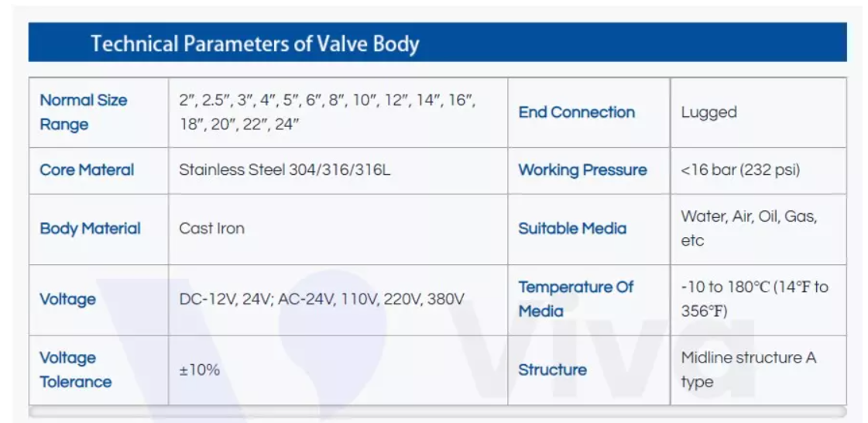Click the horizontal scrollbar below the table
This screenshot has width=868, height=423.
click(x=437, y=411)
